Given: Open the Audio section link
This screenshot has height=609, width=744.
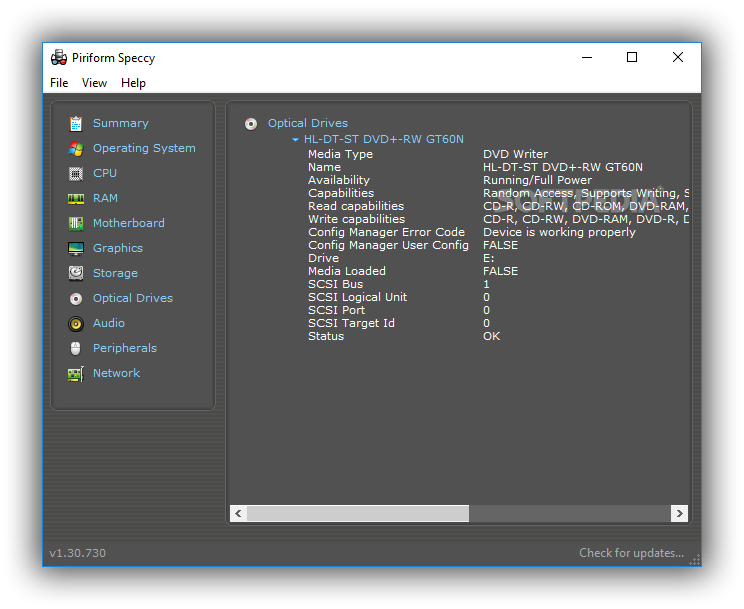Looking at the screenshot, I should point(109,323).
